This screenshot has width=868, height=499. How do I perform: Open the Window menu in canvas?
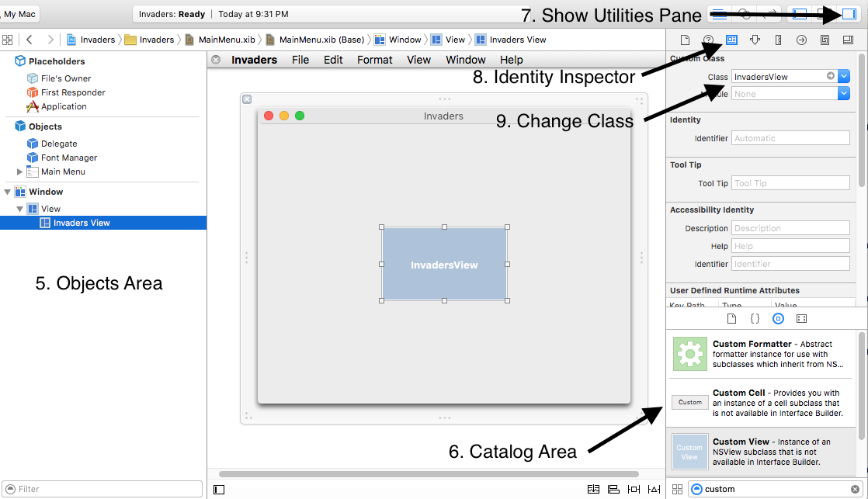click(x=466, y=60)
